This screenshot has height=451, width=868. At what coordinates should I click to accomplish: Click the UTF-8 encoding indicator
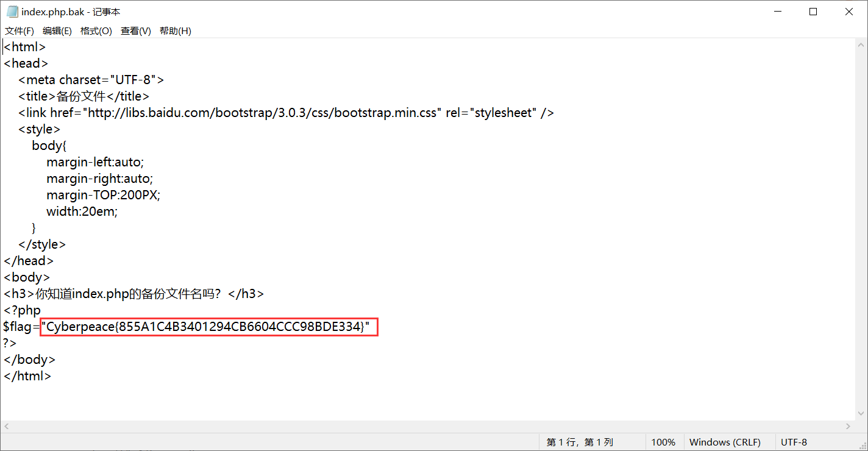(x=794, y=442)
